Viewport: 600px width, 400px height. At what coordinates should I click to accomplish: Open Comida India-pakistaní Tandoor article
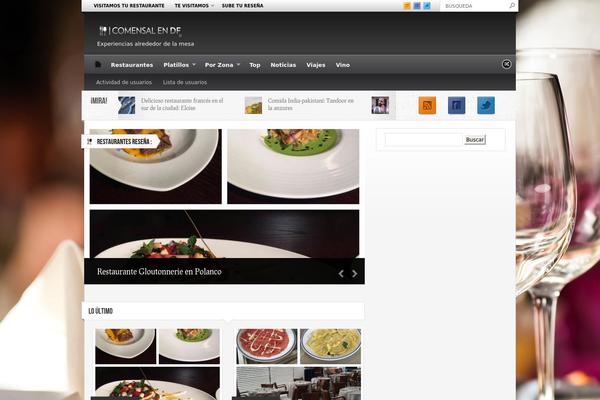(x=311, y=104)
